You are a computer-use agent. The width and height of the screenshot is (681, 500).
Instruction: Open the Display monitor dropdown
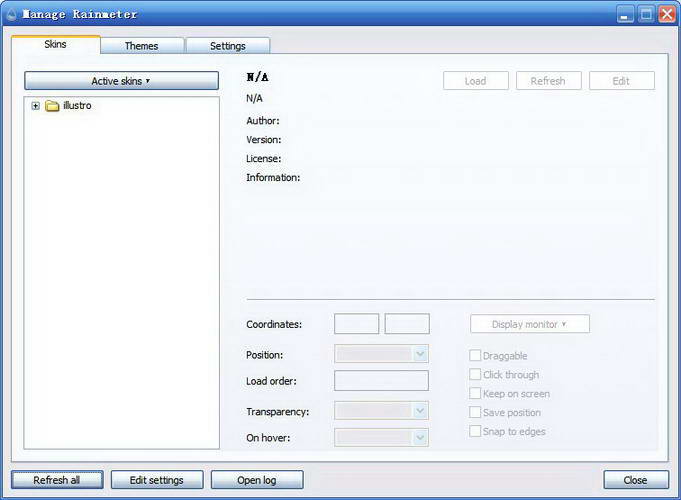point(530,324)
